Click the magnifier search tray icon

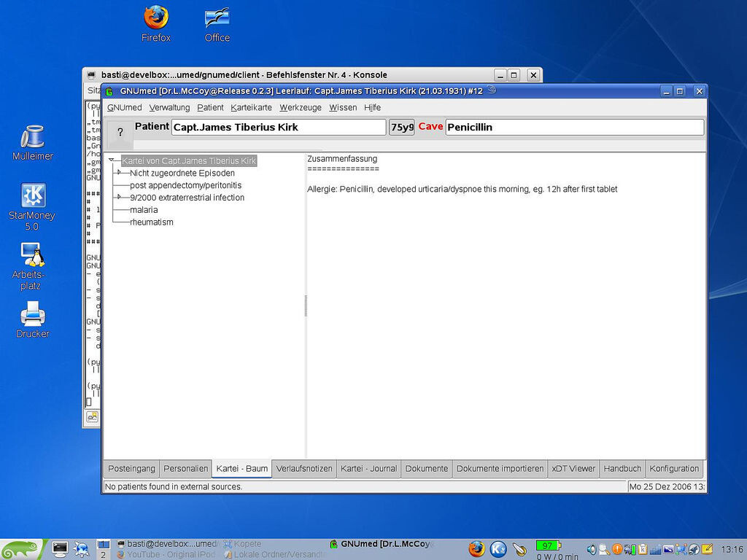604,550
